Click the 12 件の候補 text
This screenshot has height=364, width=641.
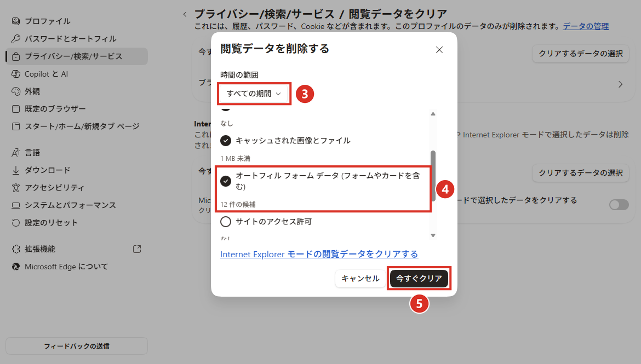point(238,204)
